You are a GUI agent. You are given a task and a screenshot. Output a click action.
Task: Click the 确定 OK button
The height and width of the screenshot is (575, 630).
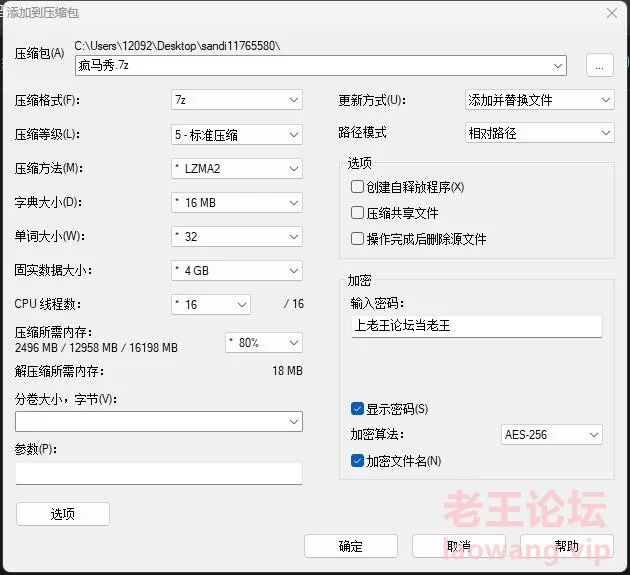pos(351,546)
